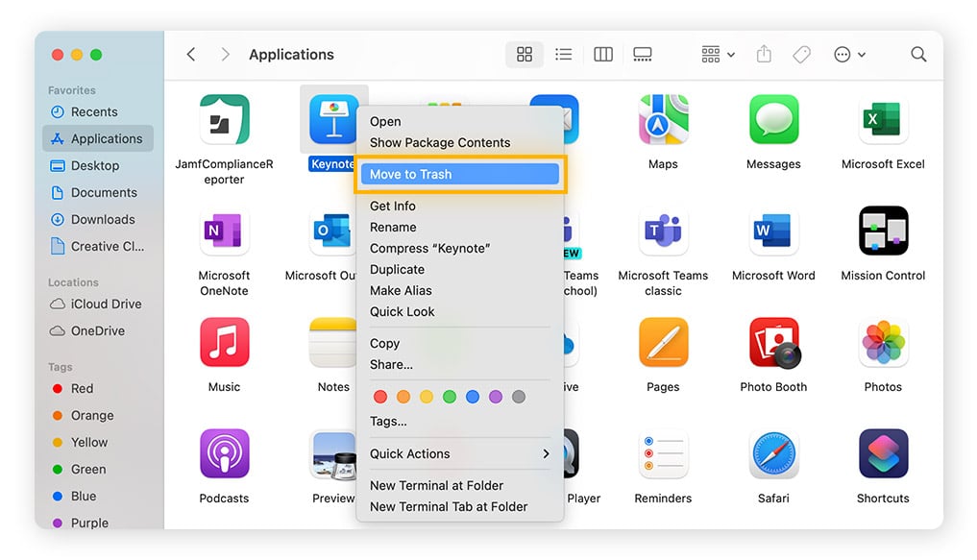Open Microsoft Excel

click(882, 119)
